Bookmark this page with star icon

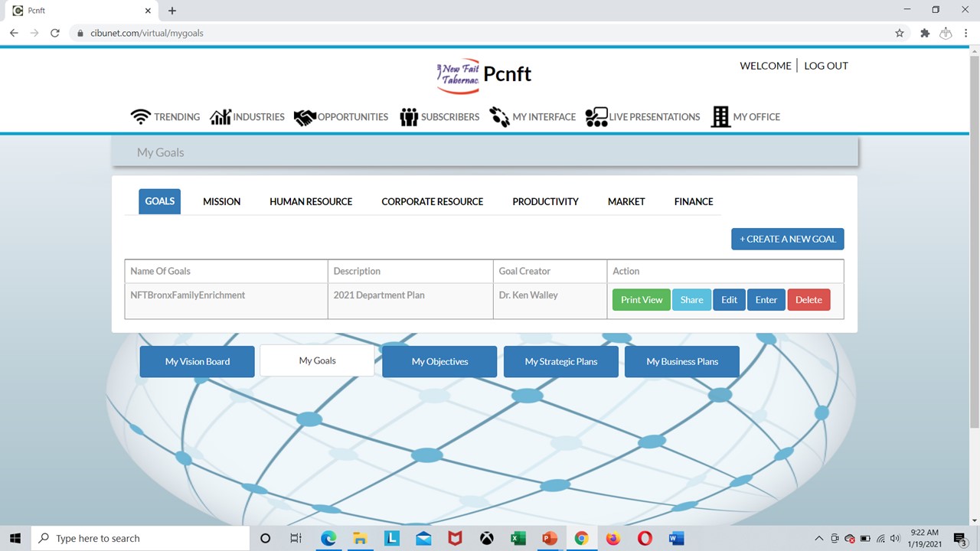click(x=900, y=33)
